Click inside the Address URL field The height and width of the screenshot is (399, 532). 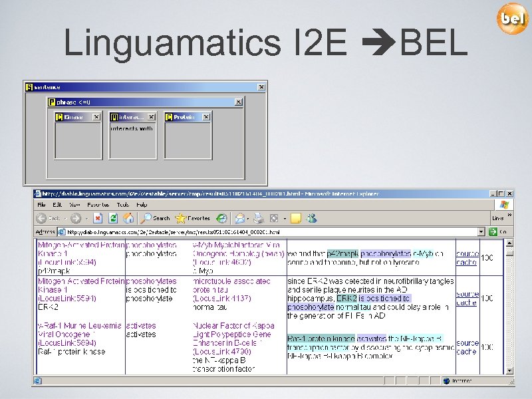click(271, 232)
